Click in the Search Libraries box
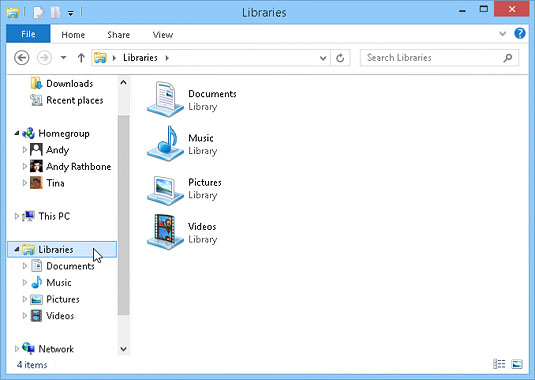 (439, 58)
